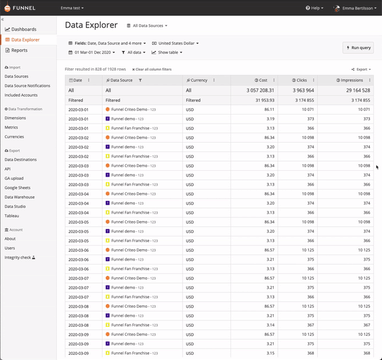Image resolution: width=382 pixels, height=360 pixels.
Task: Open the Cost column options menu icon
Action: (274, 80)
